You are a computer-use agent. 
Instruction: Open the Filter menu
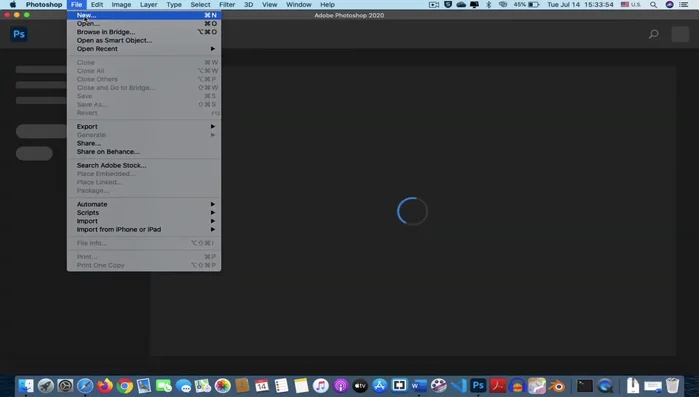pos(227,4)
